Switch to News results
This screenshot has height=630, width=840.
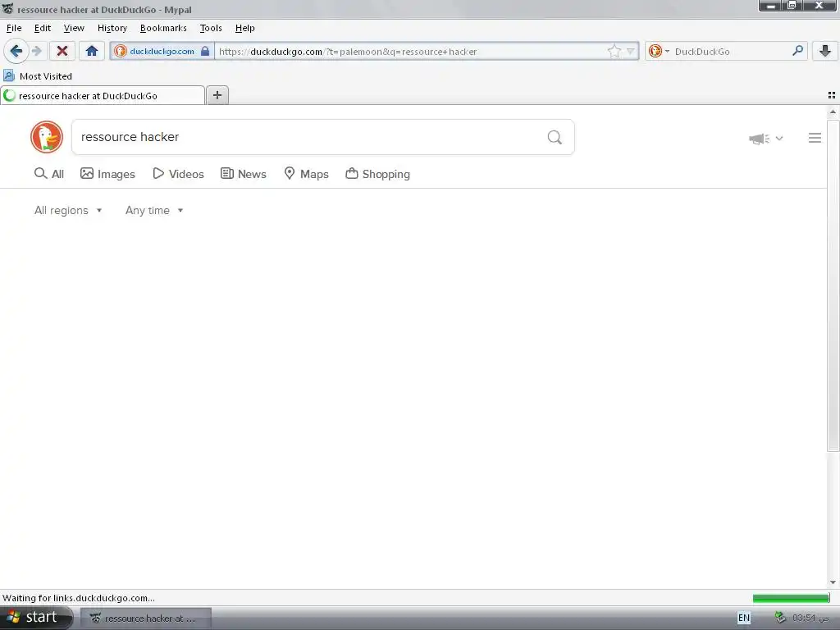244,174
